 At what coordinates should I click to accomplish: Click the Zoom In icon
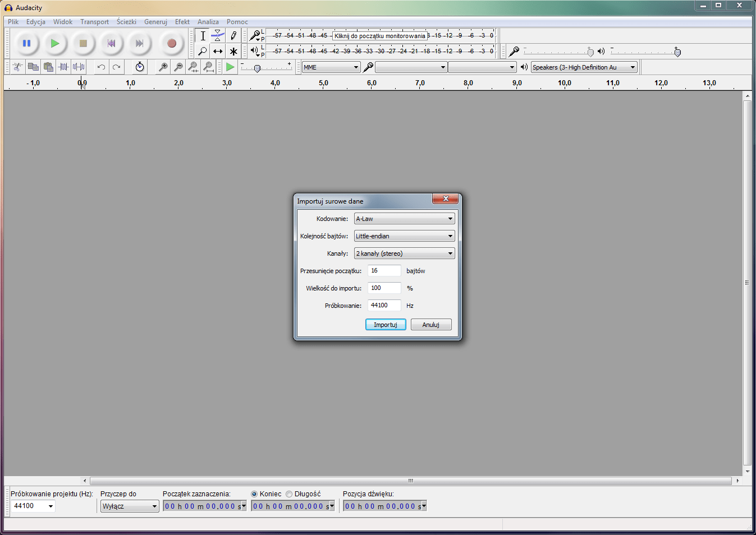[163, 67]
